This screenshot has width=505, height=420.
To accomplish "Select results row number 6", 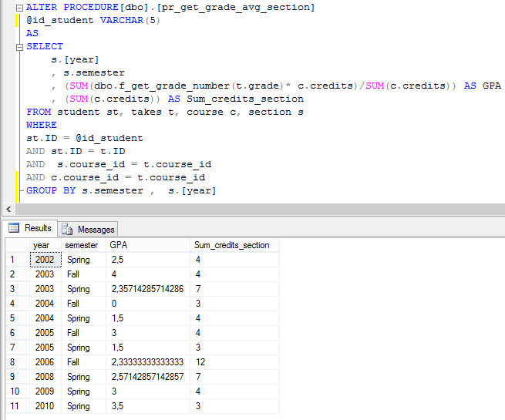I will coord(18,333).
